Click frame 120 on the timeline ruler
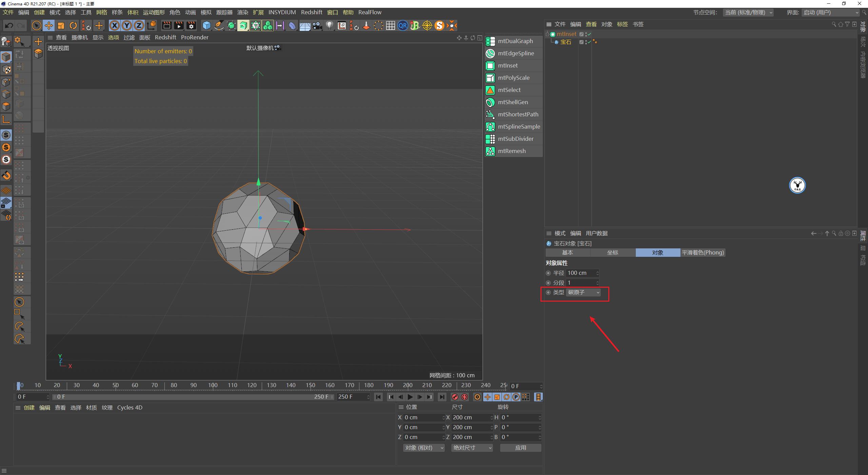Screen dimensions: 868x475 point(252,385)
